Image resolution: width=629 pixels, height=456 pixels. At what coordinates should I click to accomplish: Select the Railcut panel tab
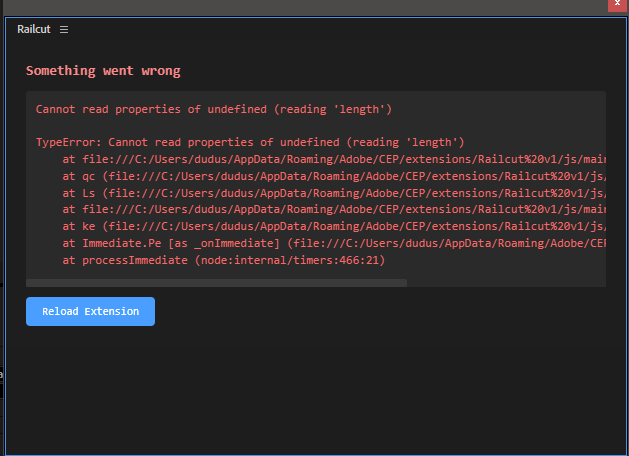click(x=34, y=29)
